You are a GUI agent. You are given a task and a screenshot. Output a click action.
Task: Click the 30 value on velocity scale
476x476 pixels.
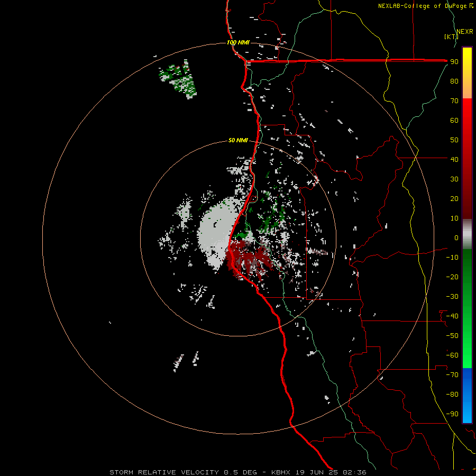coord(454,179)
